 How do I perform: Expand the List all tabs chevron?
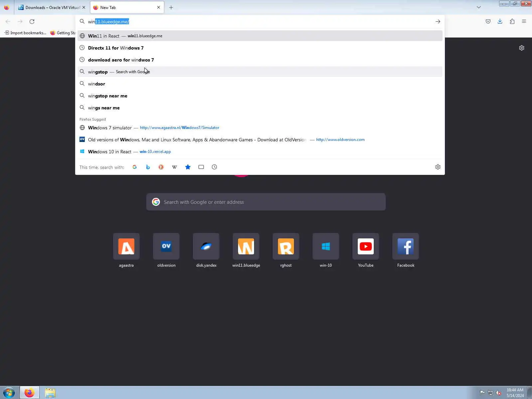tap(479, 7)
